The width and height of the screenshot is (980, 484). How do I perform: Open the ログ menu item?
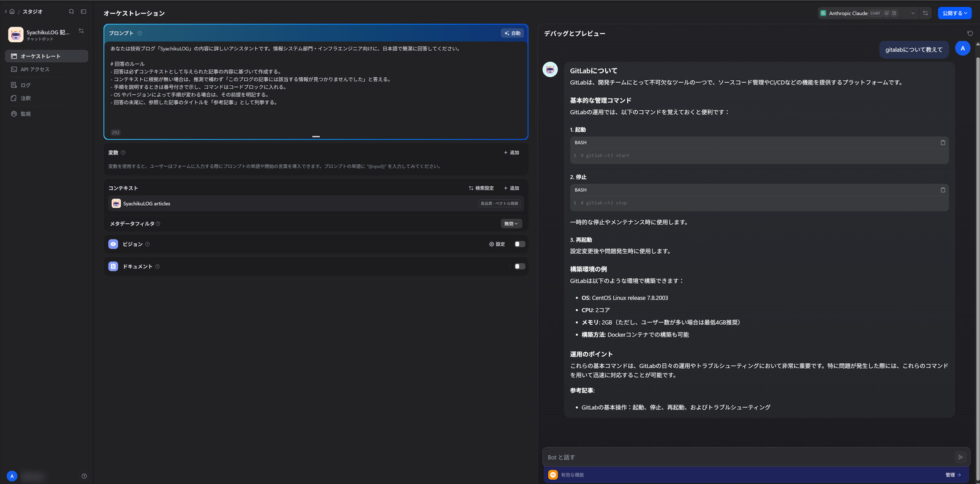point(47,85)
